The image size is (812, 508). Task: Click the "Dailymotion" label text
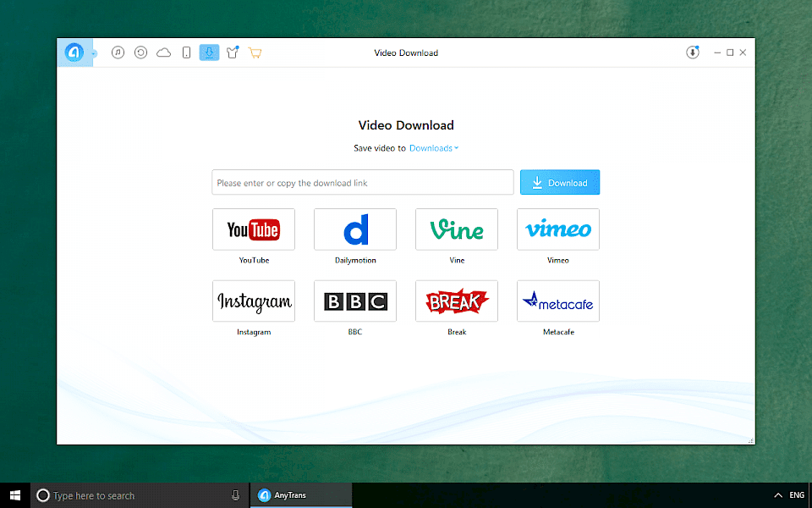(355, 260)
